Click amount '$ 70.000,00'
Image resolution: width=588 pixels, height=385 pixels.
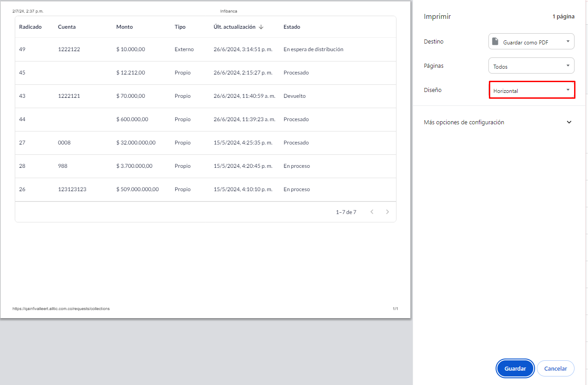point(131,96)
